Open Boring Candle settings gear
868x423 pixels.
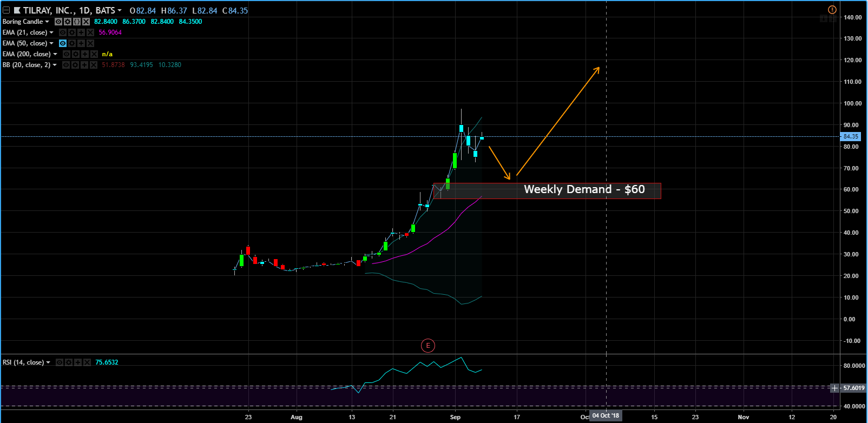68,22
